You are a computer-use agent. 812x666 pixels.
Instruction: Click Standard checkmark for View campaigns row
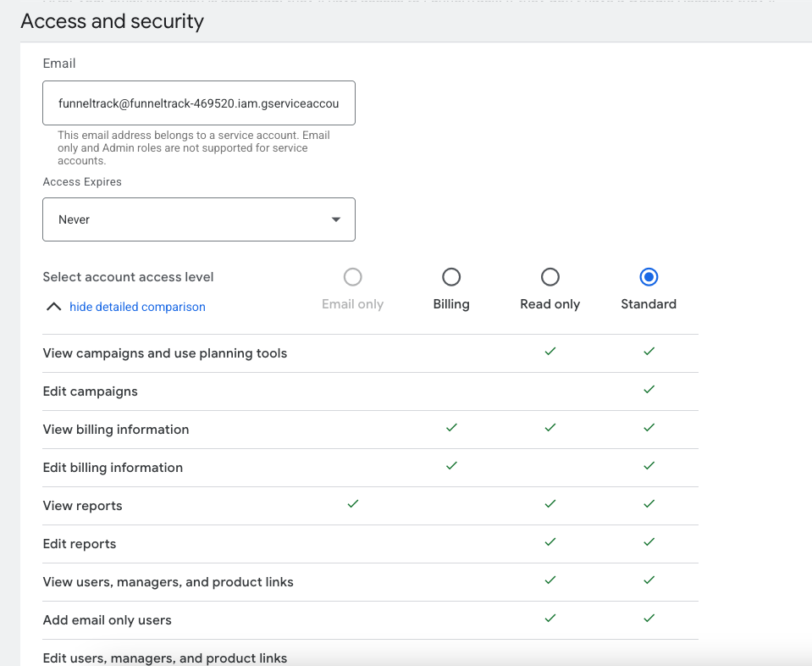click(649, 352)
